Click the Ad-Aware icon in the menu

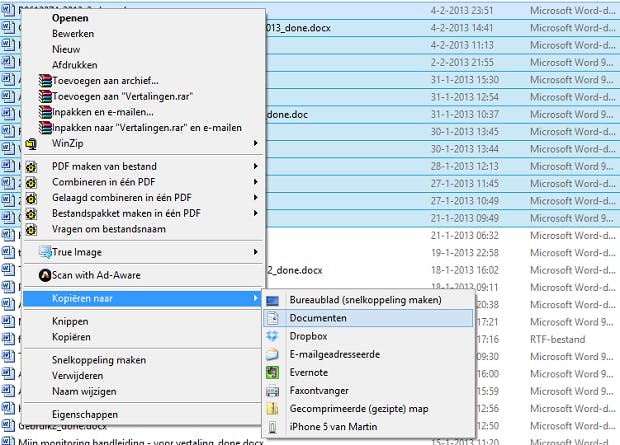click(45, 275)
